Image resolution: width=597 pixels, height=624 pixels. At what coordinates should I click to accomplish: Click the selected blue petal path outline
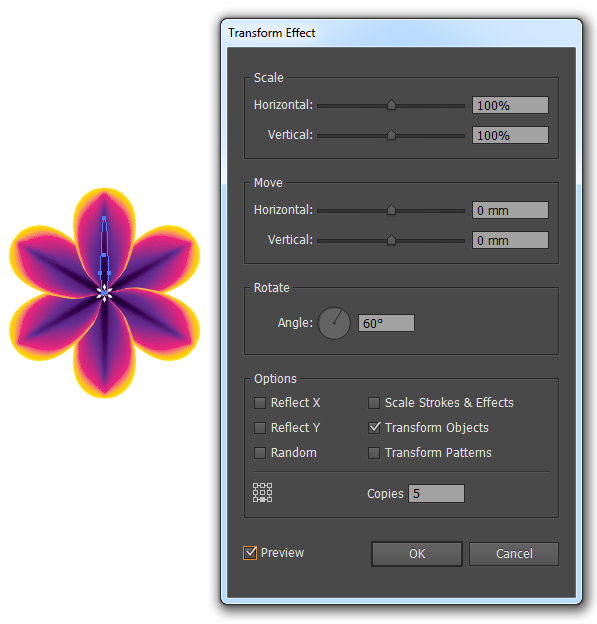[104, 247]
